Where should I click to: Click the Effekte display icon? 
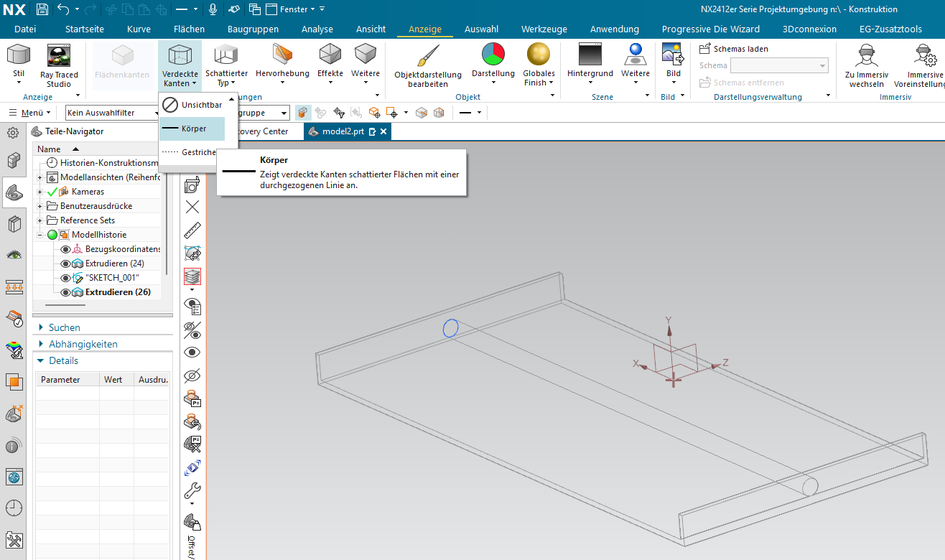click(x=330, y=55)
